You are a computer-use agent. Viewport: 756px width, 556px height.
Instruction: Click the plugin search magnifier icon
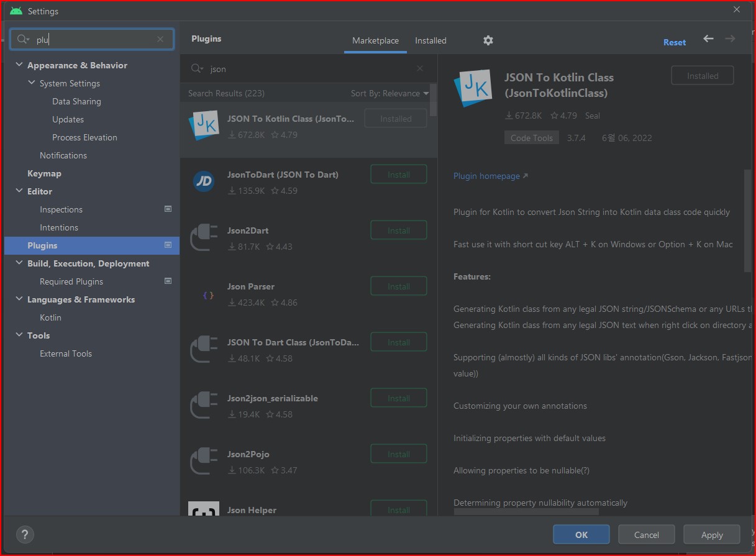(x=197, y=69)
